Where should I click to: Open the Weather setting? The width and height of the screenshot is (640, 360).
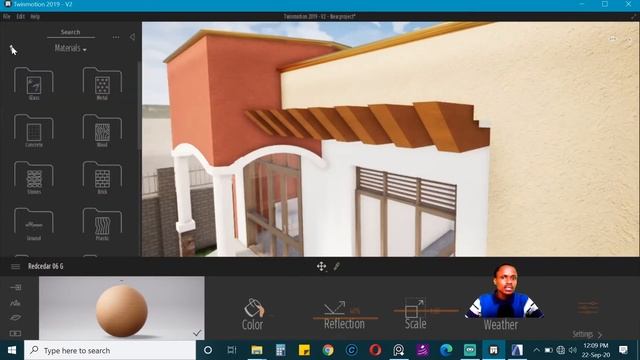coord(501,325)
